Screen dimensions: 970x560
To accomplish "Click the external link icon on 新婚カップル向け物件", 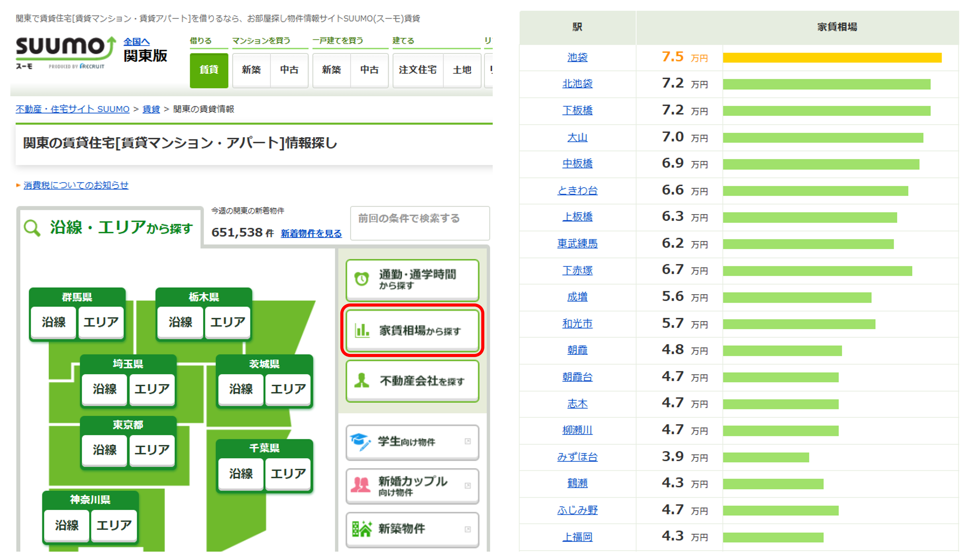I will pyautogui.click(x=468, y=486).
